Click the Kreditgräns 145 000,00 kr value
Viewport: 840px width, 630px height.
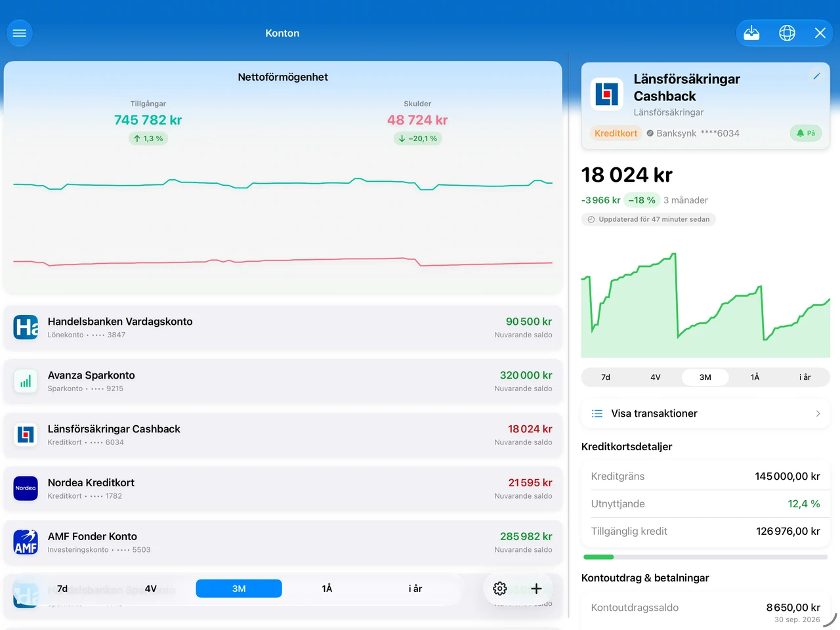[787, 476]
